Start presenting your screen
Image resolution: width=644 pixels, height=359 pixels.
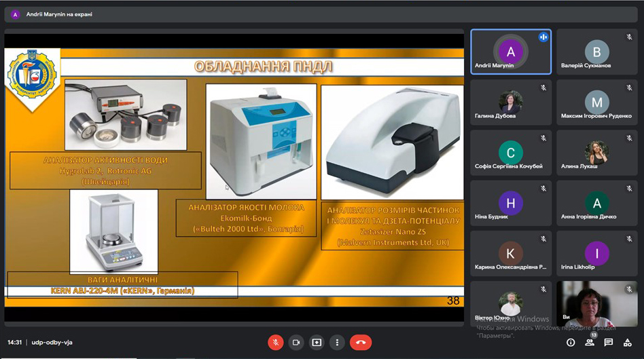click(317, 342)
